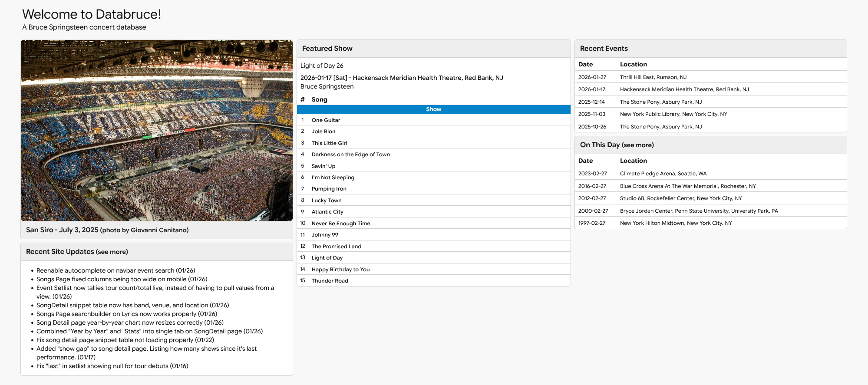Open 'see more' next to On This Day

638,145
